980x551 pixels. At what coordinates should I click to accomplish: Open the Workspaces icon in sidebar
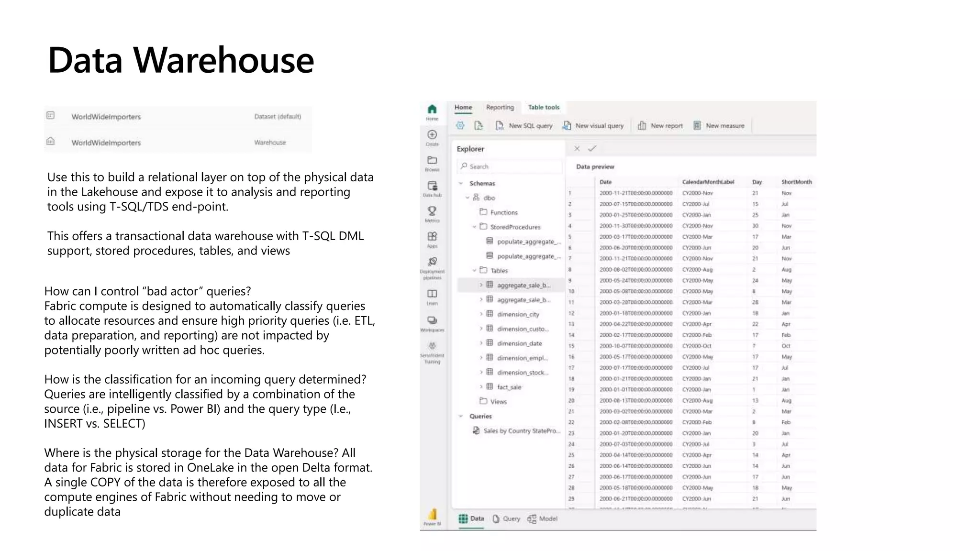(432, 320)
